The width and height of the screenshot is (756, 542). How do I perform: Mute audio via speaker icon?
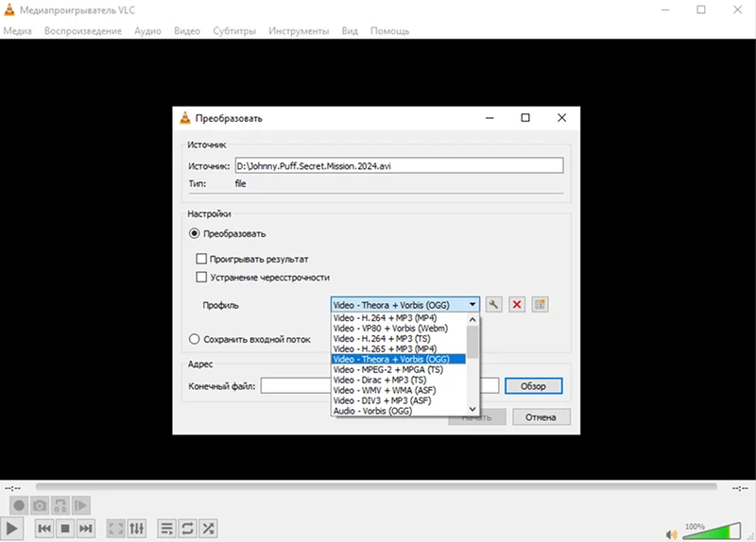(671, 534)
